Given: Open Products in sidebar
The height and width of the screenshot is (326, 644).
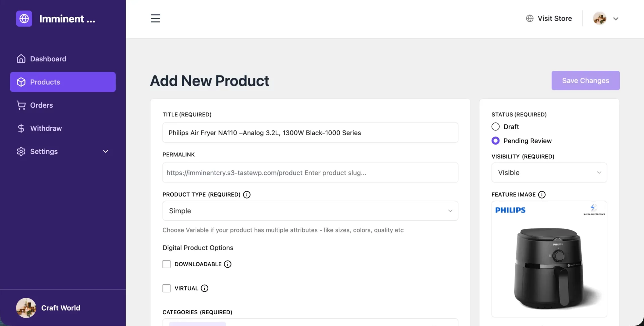Looking at the screenshot, I should tap(63, 82).
